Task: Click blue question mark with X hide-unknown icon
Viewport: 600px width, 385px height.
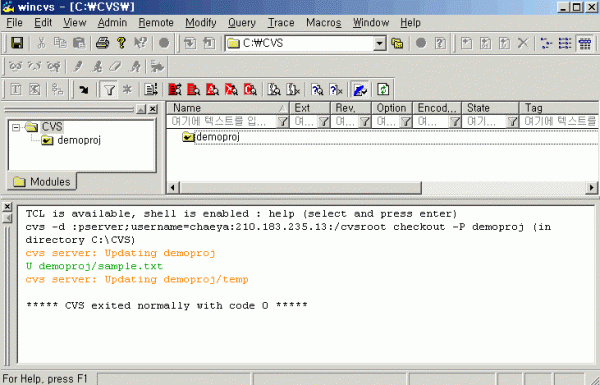Action: [336, 90]
